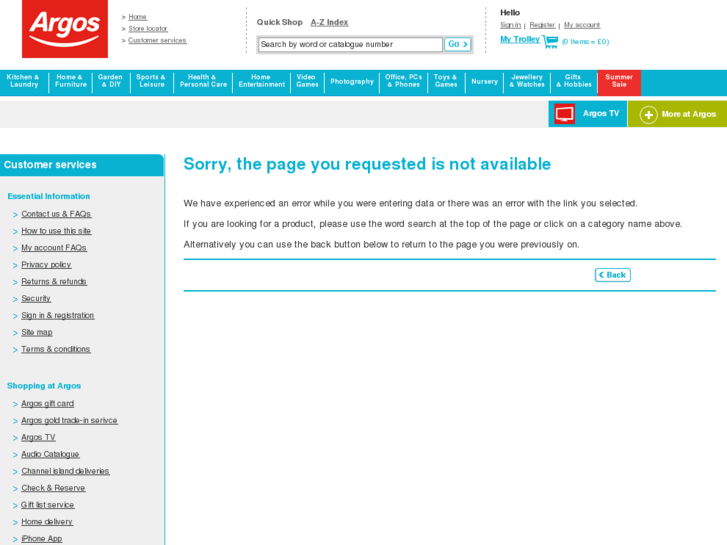The width and height of the screenshot is (727, 545).
Task: Open Site map link
Action: (37, 333)
